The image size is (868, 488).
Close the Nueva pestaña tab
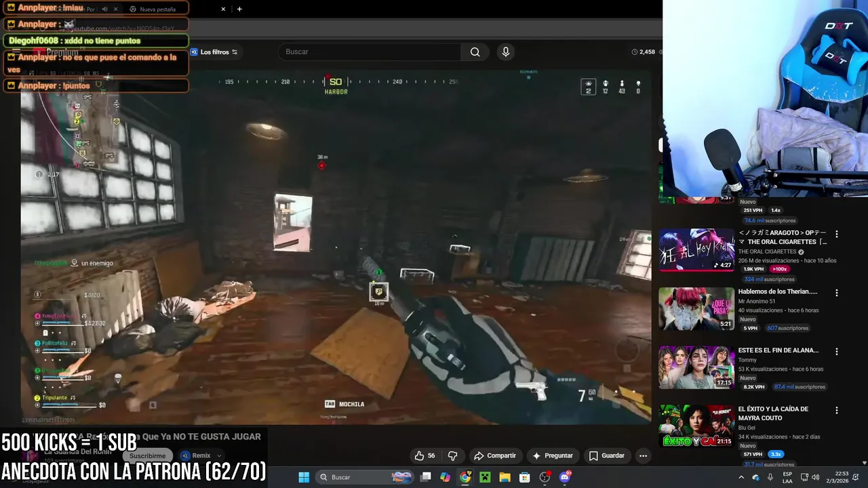223,9
